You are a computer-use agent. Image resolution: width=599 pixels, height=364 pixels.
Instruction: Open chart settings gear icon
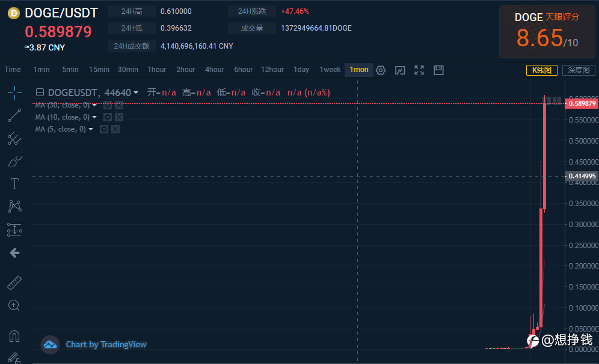[x=381, y=70]
